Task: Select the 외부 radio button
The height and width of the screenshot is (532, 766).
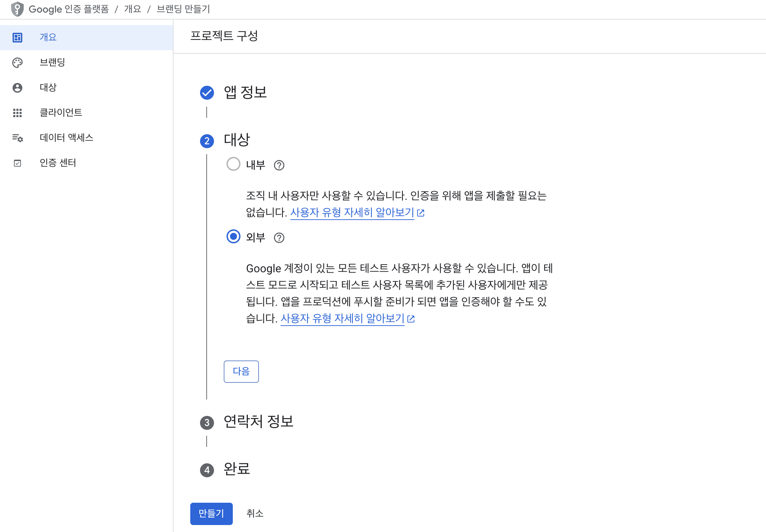Action: [x=233, y=236]
